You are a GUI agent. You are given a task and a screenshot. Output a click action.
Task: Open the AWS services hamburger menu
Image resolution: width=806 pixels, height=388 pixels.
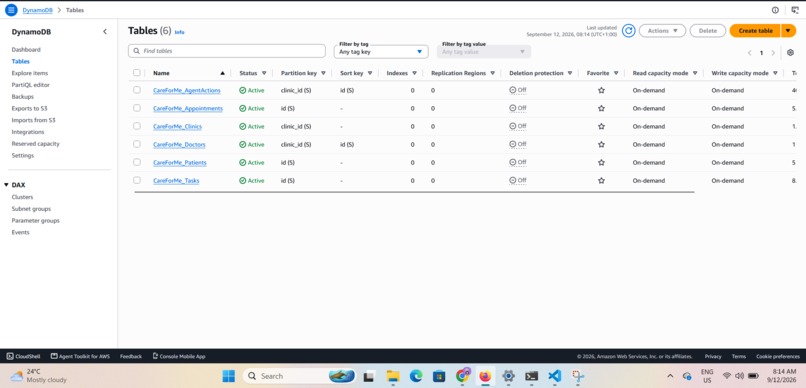[x=11, y=10]
